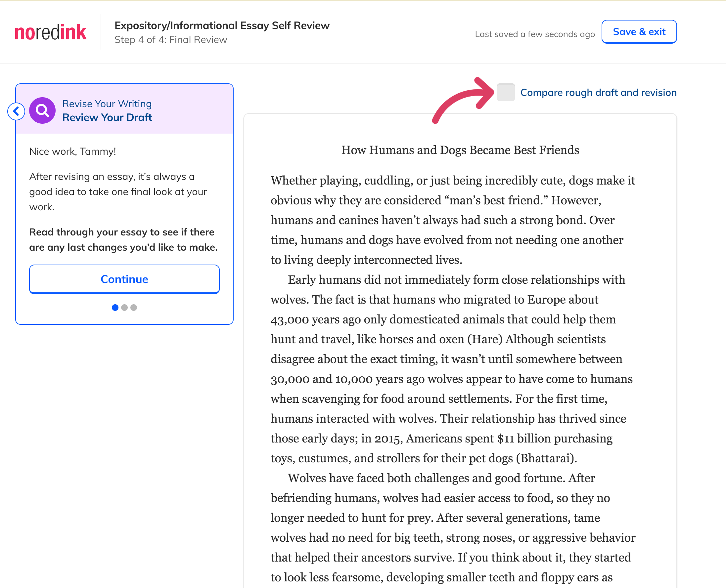Click the Review Your Draft heading

(x=107, y=117)
